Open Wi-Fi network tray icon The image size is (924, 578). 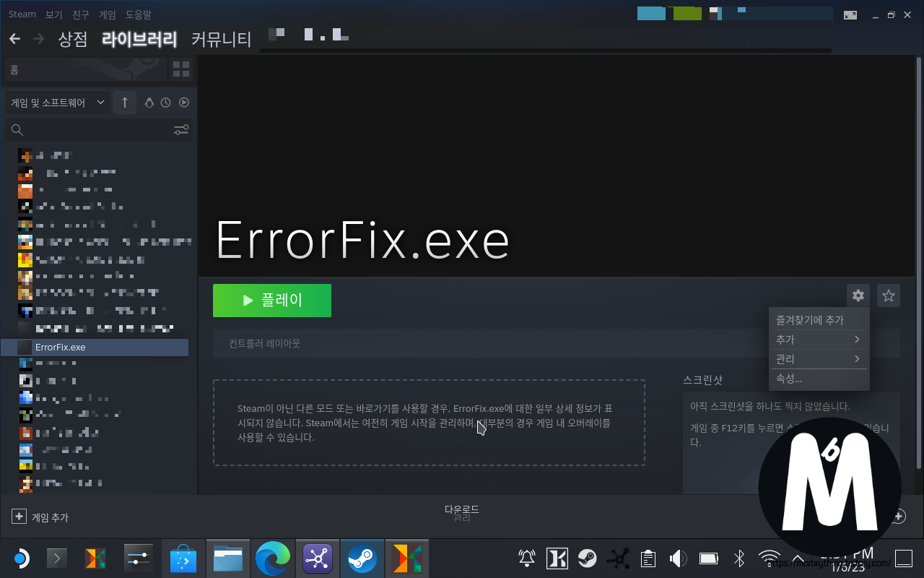tap(770, 558)
